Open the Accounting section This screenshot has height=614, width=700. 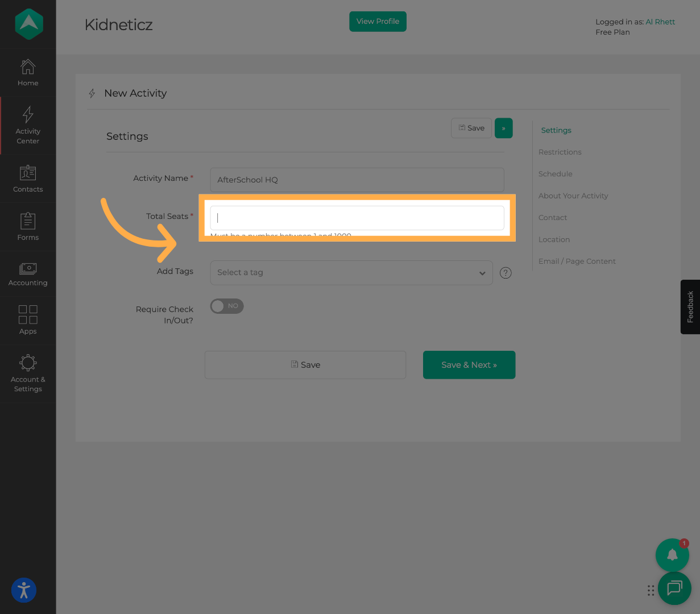point(27,273)
